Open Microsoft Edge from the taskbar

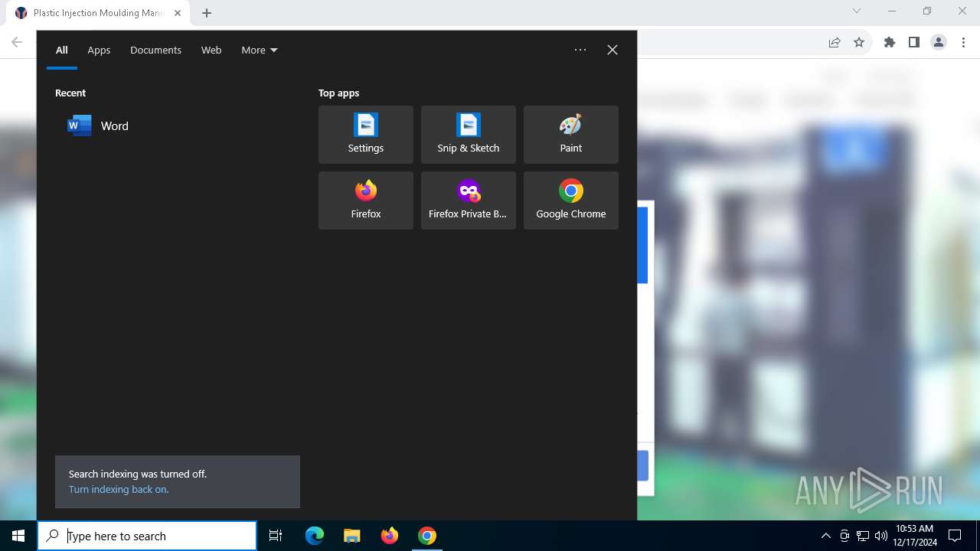(315, 536)
